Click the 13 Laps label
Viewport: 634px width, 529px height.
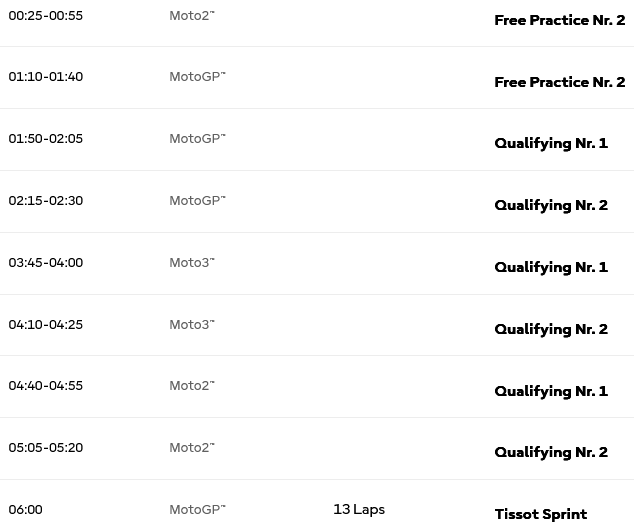coord(359,510)
